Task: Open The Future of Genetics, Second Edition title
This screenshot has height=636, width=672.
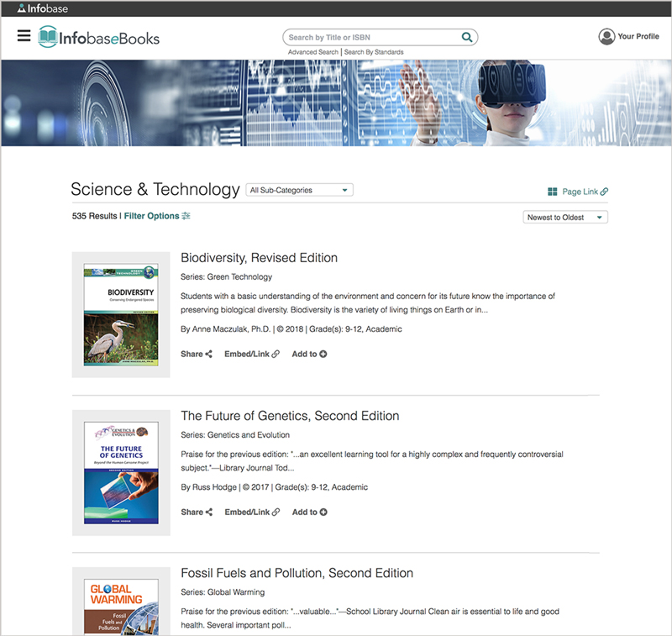Action: (x=290, y=416)
